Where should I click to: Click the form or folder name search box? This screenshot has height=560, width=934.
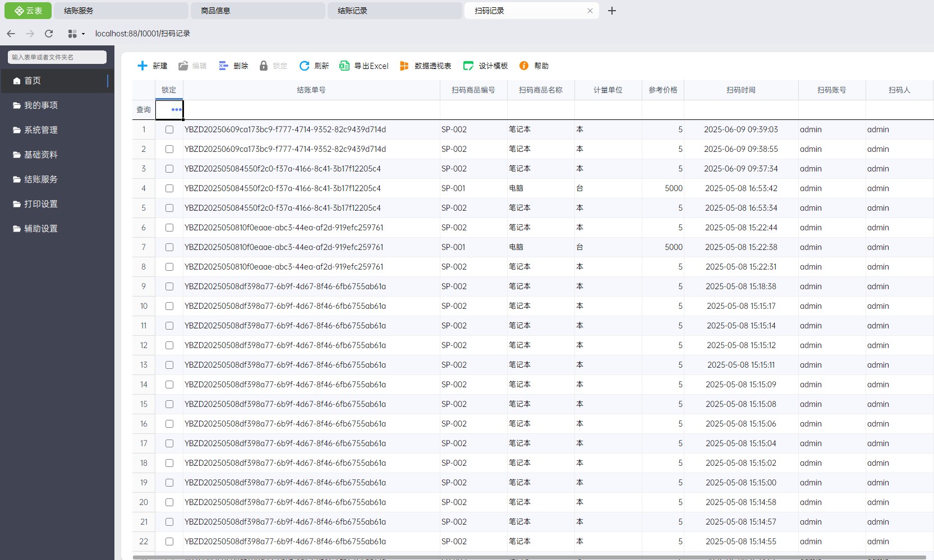click(x=57, y=57)
